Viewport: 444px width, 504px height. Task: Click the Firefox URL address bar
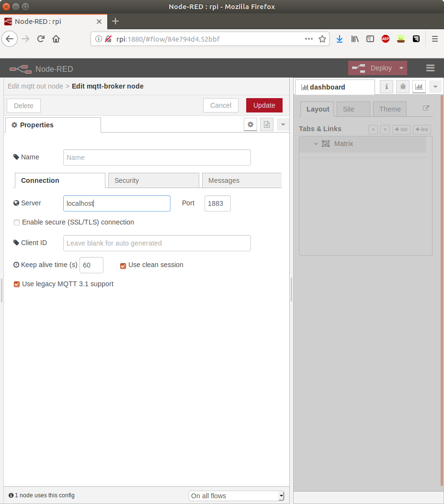pos(209,39)
